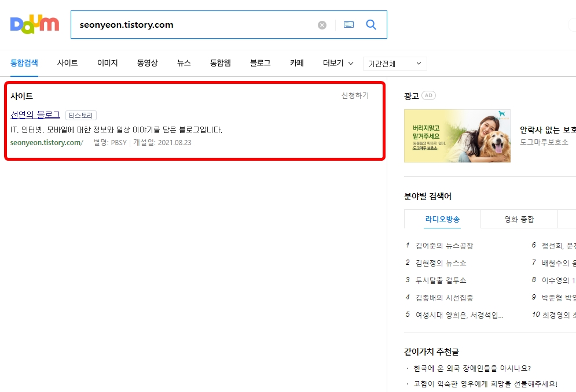576x392 pixels.
Task: Click keyword 두시탈출 컬투쇼
Action: click(x=441, y=280)
